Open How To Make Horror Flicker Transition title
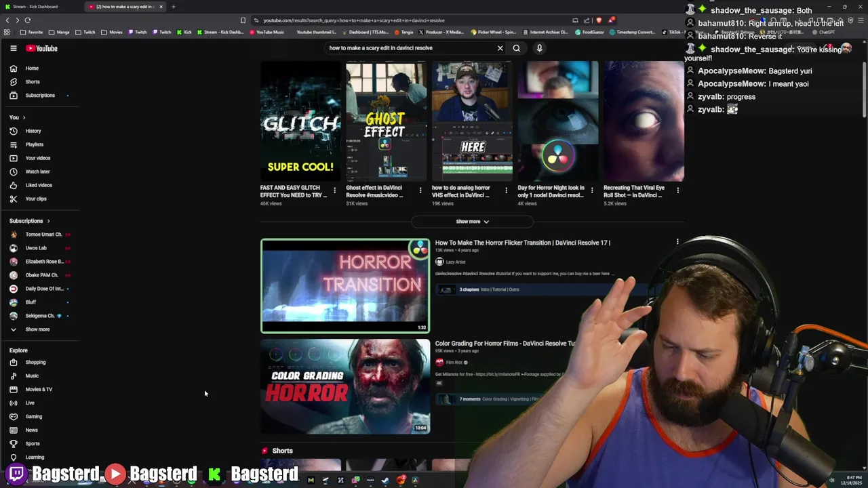Image resolution: width=868 pixels, height=488 pixels. pos(523,243)
